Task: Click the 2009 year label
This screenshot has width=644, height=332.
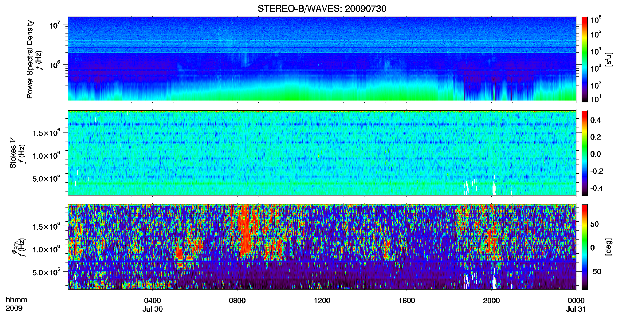Action: click(14, 308)
